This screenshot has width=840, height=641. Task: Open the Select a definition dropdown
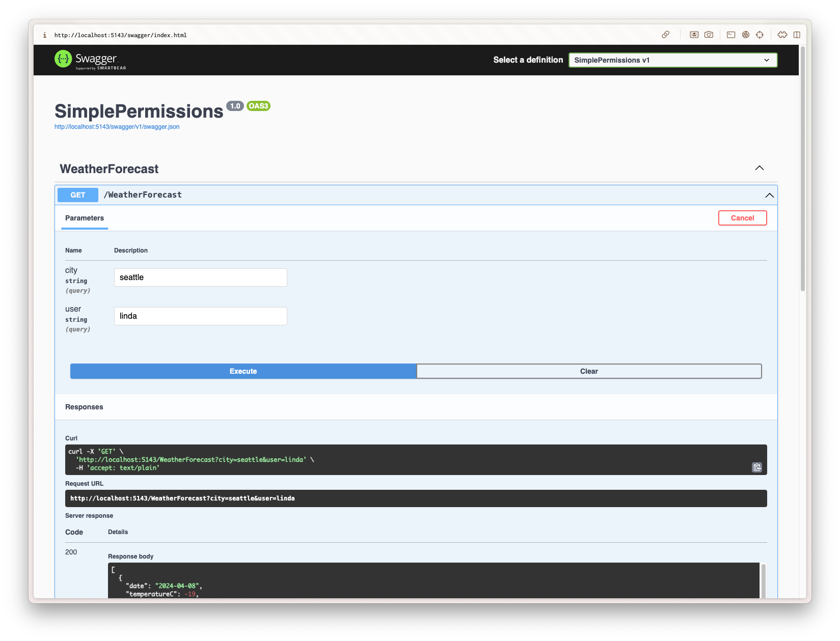(672, 60)
